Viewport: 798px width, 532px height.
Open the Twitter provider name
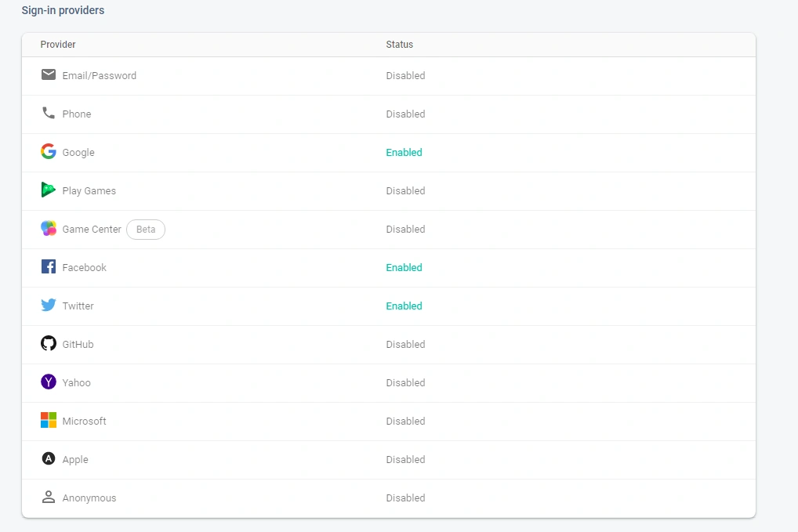pos(78,306)
